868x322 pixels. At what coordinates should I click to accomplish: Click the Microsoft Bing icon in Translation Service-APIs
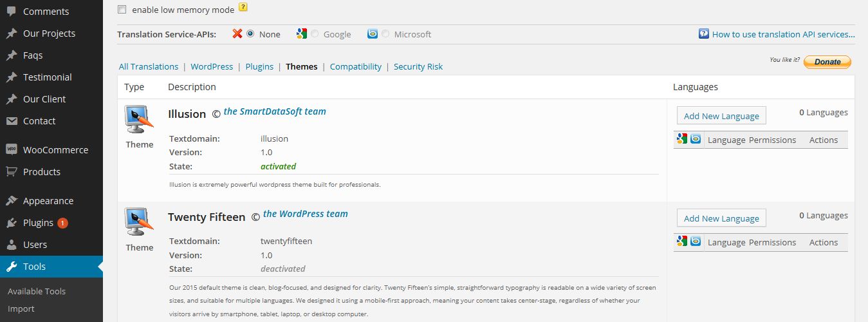click(373, 34)
